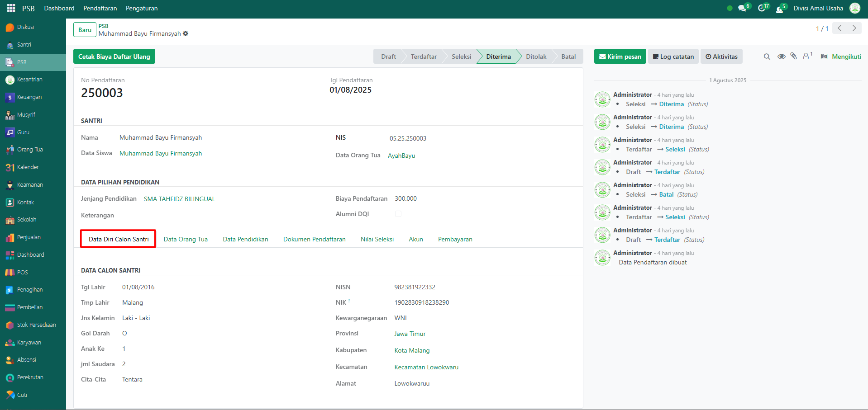Screen dimensions: 868x410
Task: Open the apps grid menu icon
Action: click(11, 8)
